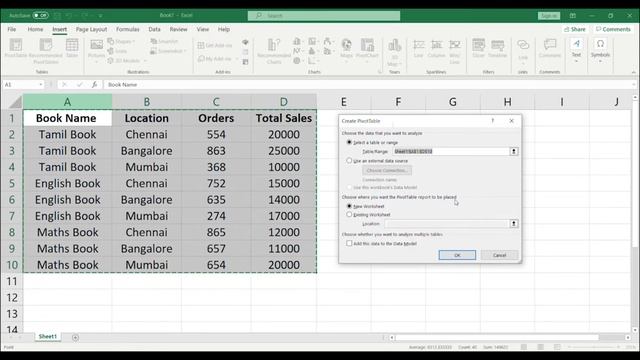640x360 pixels.
Task: Insert a Table from the ribbon
Action: 72,48
